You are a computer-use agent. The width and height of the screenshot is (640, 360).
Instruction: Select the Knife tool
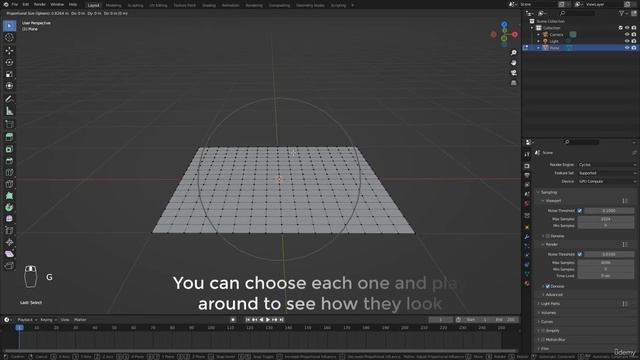[x=9, y=184]
